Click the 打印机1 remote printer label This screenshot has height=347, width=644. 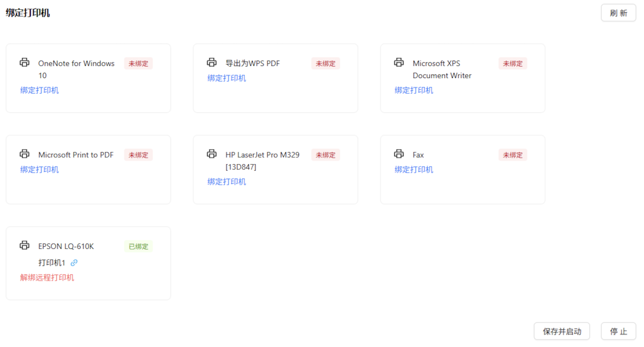coord(52,263)
